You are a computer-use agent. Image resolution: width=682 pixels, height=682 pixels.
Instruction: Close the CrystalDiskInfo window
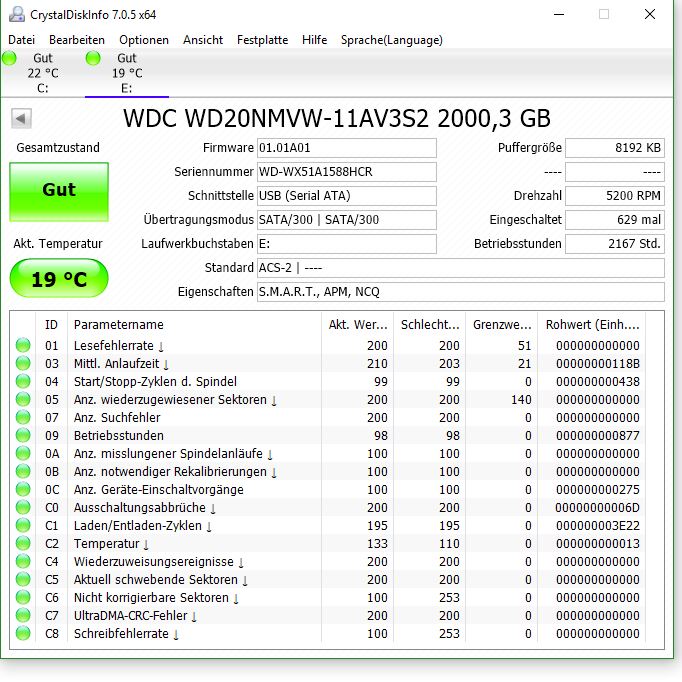pyautogui.click(x=650, y=14)
